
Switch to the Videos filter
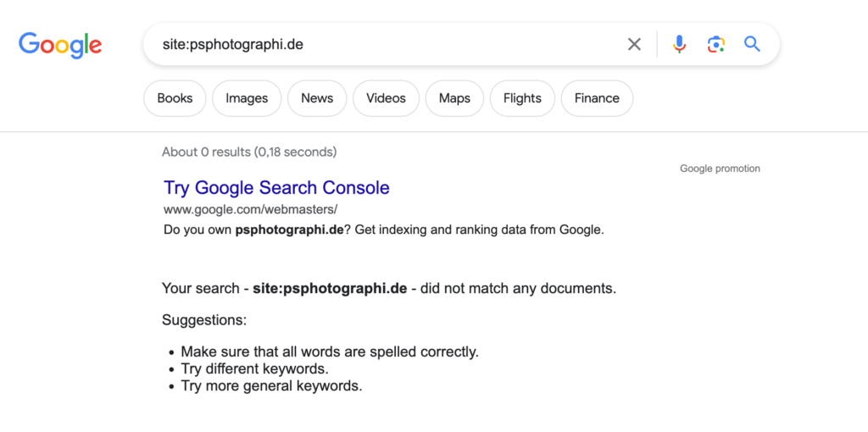[386, 98]
